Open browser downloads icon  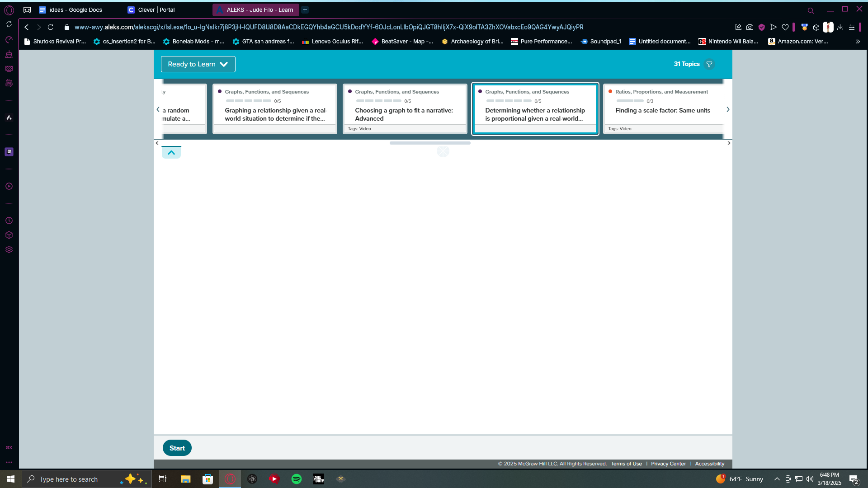(x=840, y=27)
